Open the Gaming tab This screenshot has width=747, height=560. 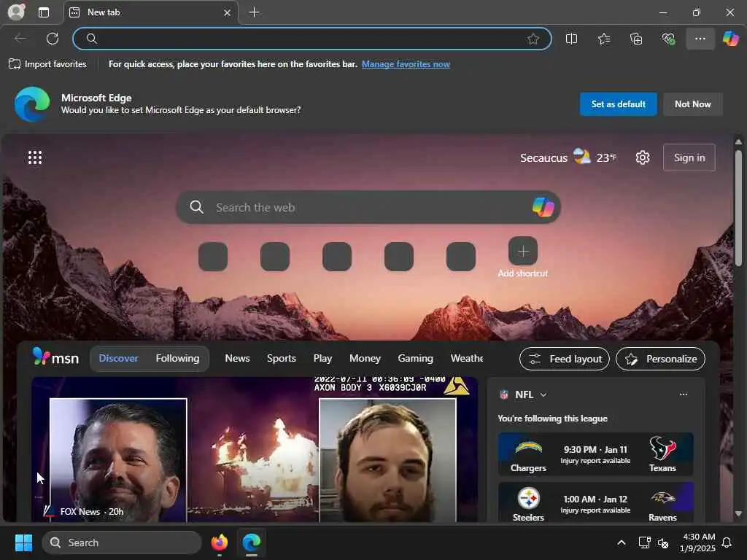(x=415, y=358)
